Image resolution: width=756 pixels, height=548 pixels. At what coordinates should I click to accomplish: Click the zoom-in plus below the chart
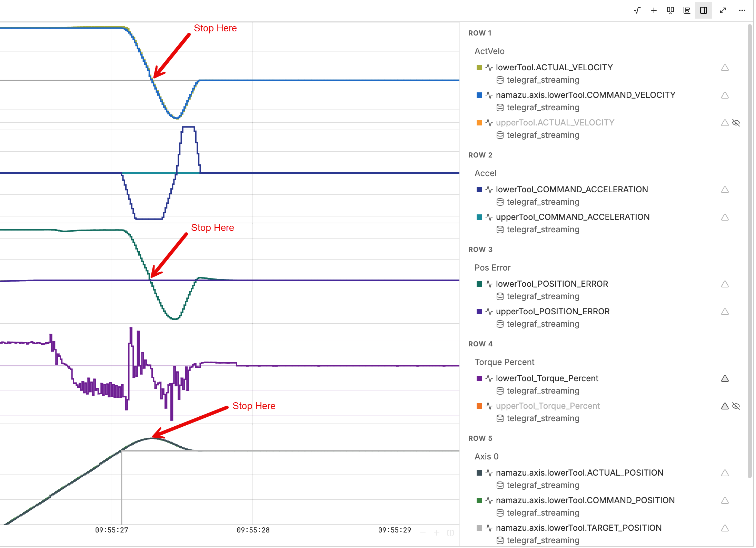click(436, 533)
